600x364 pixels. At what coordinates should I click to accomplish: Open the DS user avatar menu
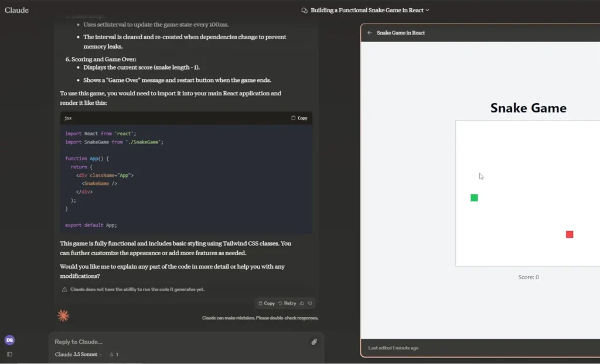click(x=9, y=340)
